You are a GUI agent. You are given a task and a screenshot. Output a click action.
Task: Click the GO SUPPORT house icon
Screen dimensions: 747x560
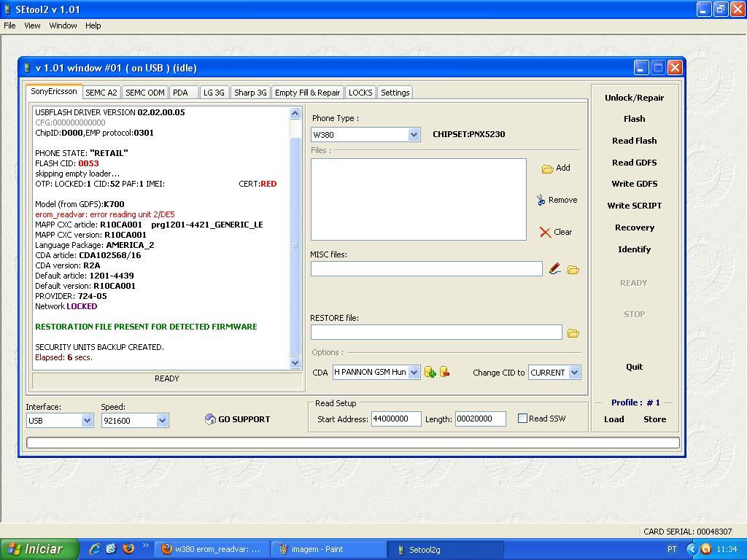210,419
